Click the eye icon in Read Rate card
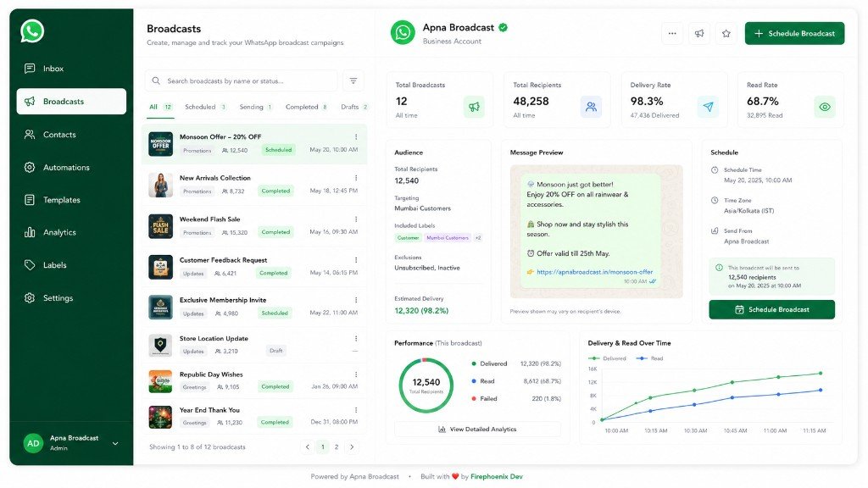This screenshot has height=488, width=868. [825, 107]
